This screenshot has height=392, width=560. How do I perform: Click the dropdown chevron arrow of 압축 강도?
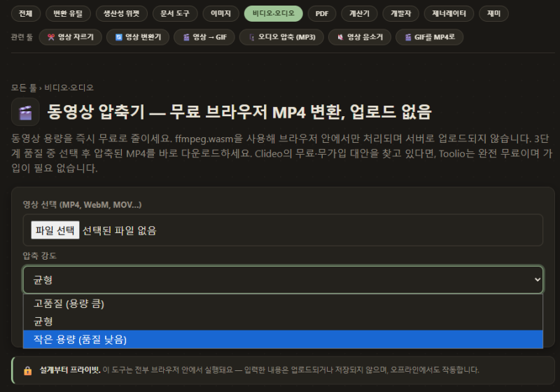tap(537, 279)
